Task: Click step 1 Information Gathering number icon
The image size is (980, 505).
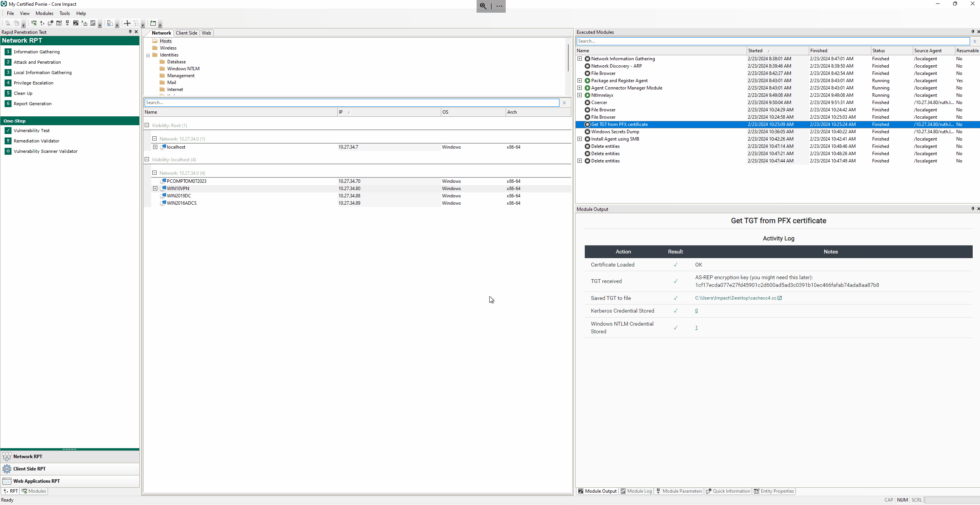Action: point(8,52)
